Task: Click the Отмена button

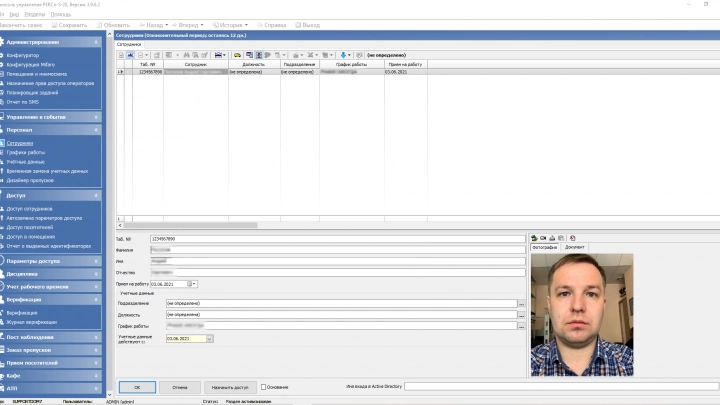Action: coord(180,386)
